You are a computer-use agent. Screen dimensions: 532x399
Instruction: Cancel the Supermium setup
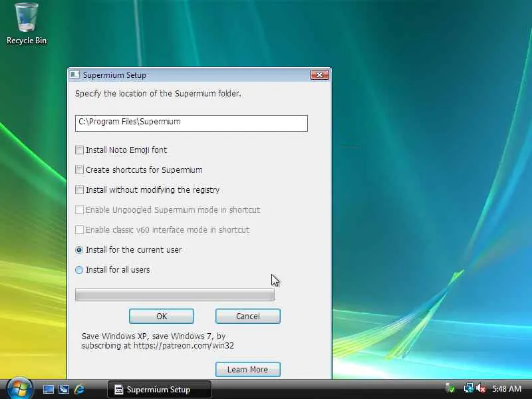(x=248, y=317)
